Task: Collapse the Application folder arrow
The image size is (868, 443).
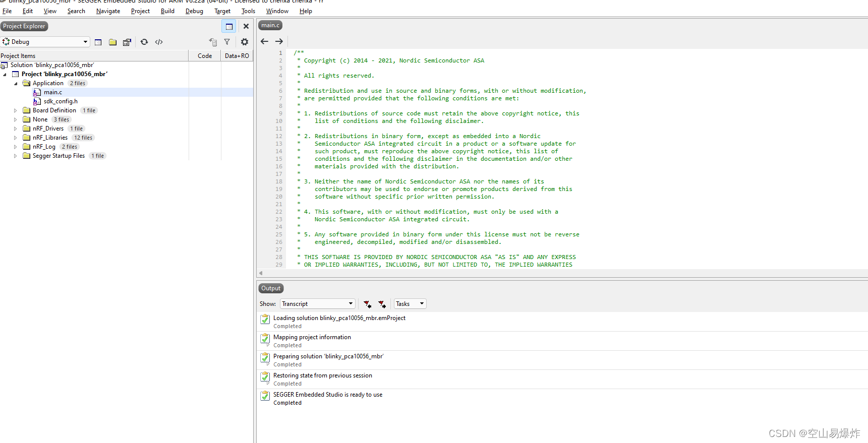Action: pyautogui.click(x=16, y=83)
